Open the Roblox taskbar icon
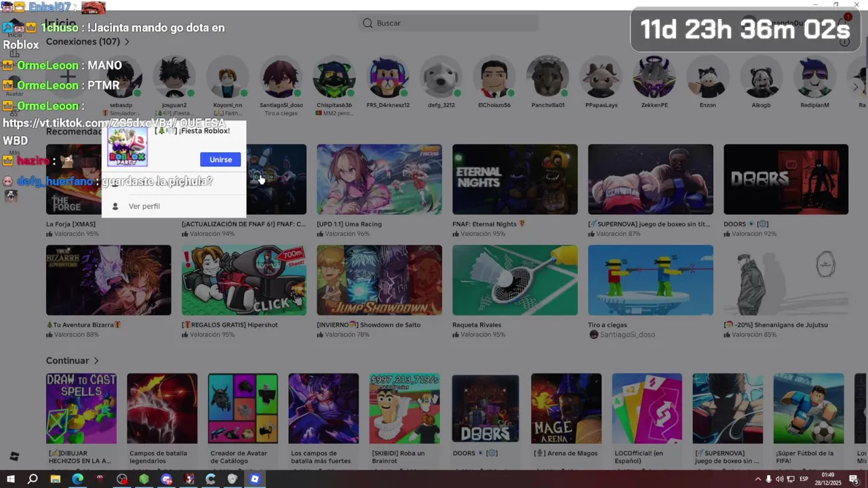 [x=255, y=479]
